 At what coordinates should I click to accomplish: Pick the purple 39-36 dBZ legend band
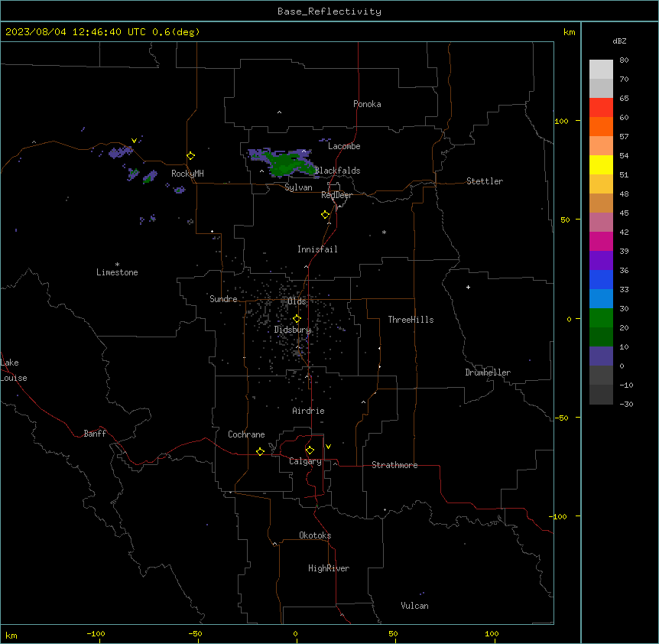click(x=601, y=261)
